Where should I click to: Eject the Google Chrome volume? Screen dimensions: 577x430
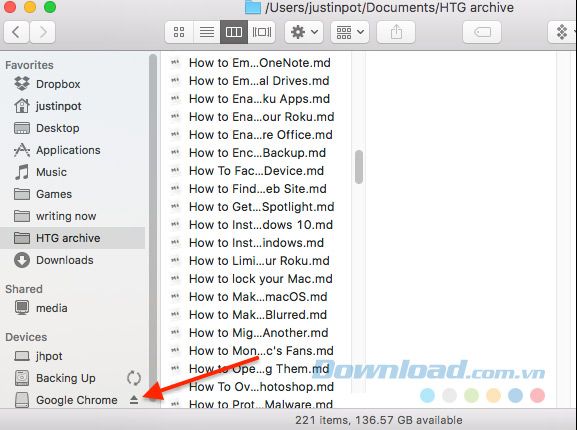pos(134,400)
